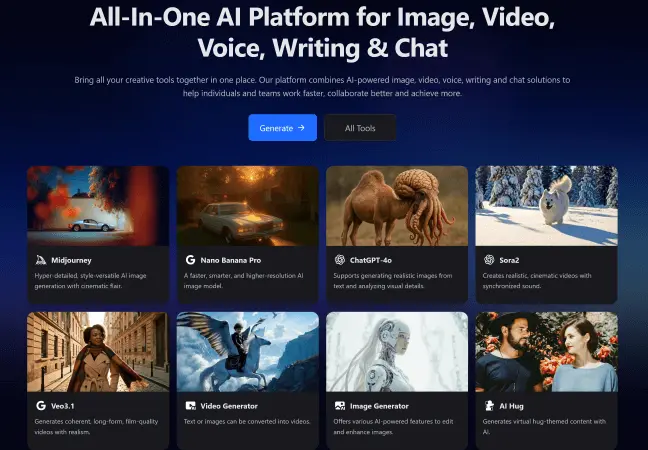Click the OpenAI icon beside ChatGPT-4o
The image size is (648, 450).
(340, 259)
